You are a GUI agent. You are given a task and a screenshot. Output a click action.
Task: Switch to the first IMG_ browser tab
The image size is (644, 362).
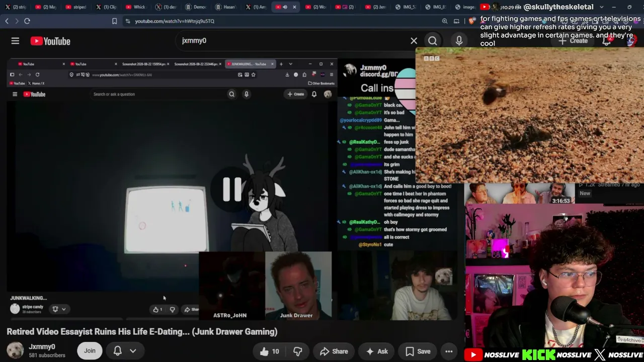pos(407,7)
